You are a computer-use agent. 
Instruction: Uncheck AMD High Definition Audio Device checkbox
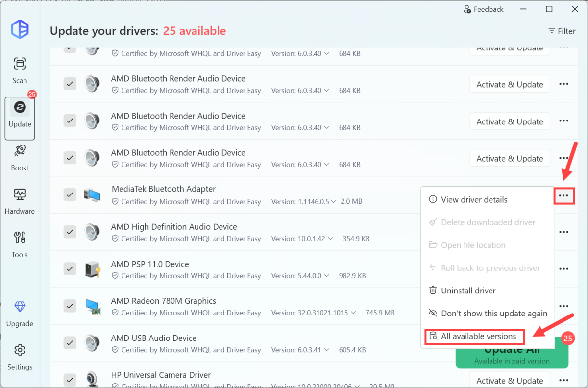(70, 232)
